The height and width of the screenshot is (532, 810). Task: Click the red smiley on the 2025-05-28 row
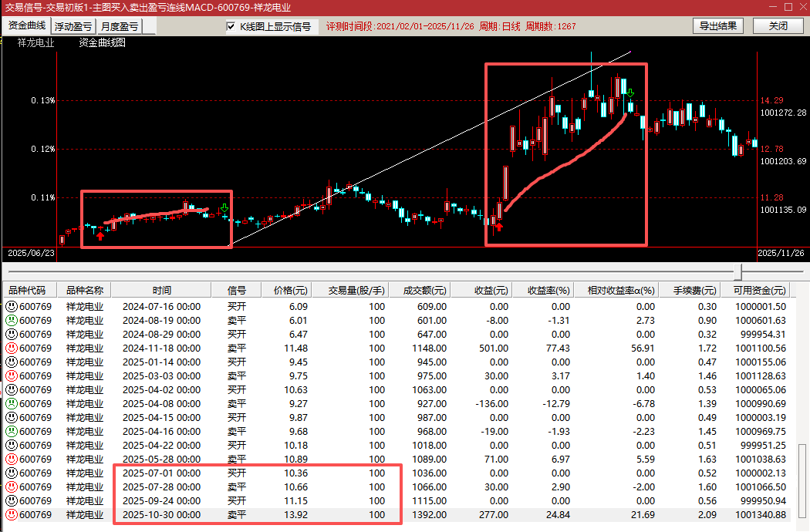[x=12, y=460]
